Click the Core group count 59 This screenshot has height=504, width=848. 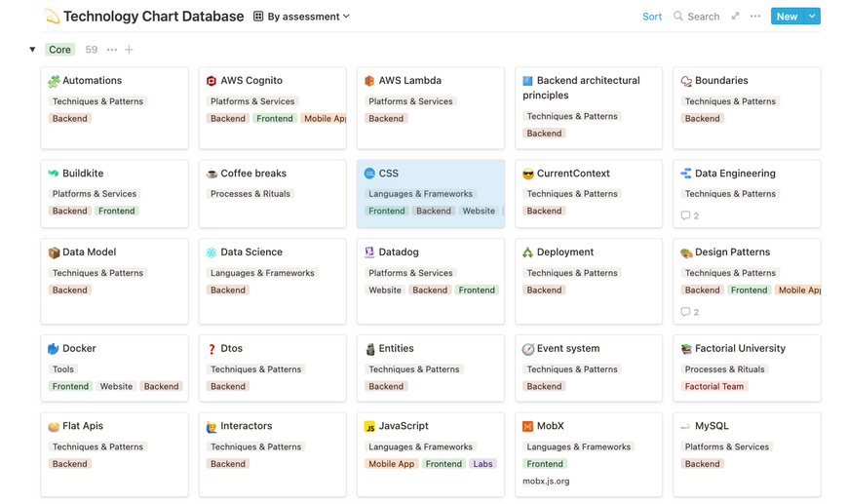pyautogui.click(x=92, y=50)
